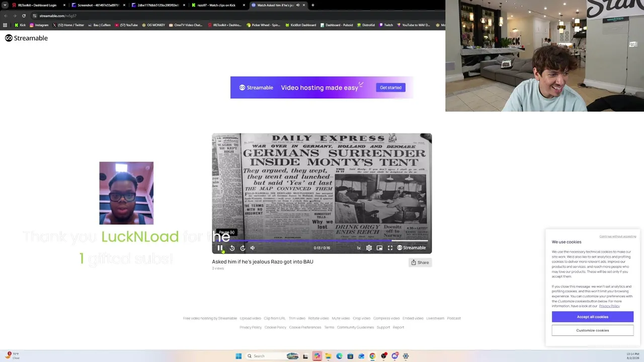Mute the video player volume
This screenshot has height=362, width=644.
coord(253,248)
